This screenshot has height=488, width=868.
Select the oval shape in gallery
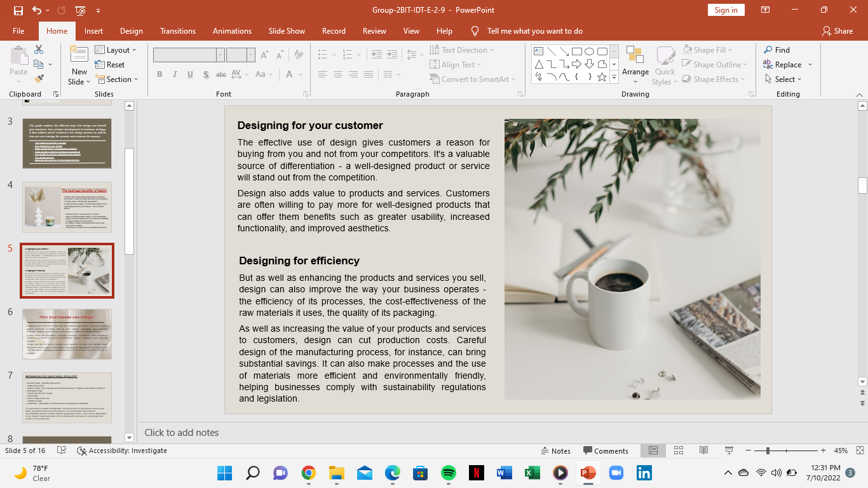pyautogui.click(x=590, y=51)
